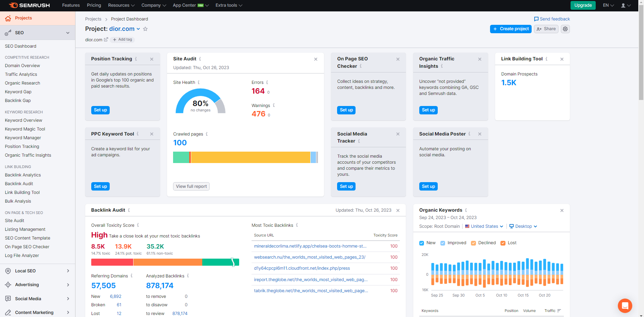
Task: Click the Site Health gauge chart
Action: coord(201,101)
